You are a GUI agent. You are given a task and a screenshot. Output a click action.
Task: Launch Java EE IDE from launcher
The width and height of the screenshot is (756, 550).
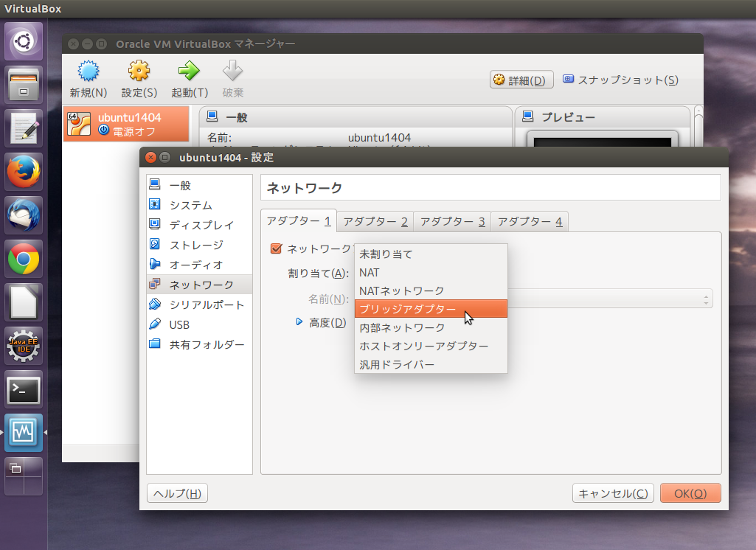point(24,346)
